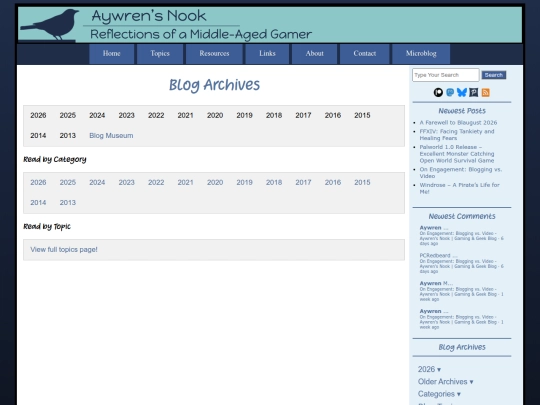Open the orange RSS feed icon

click(x=486, y=92)
